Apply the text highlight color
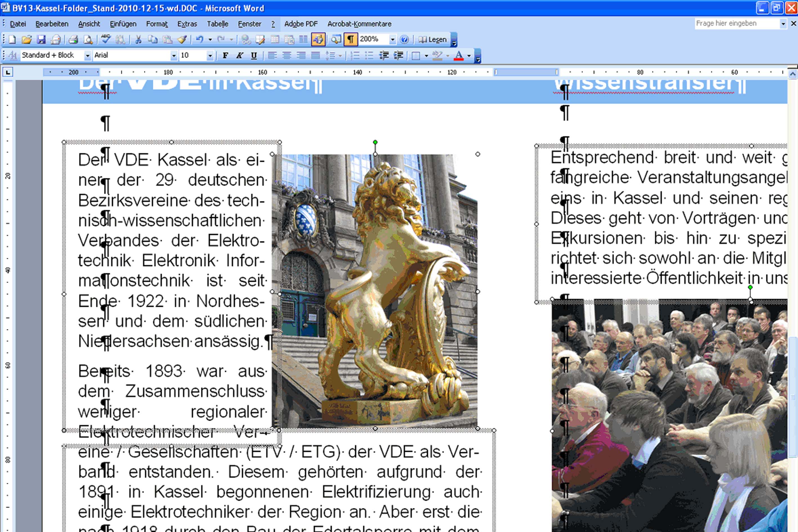This screenshot has width=798, height=532. point(437,55)
